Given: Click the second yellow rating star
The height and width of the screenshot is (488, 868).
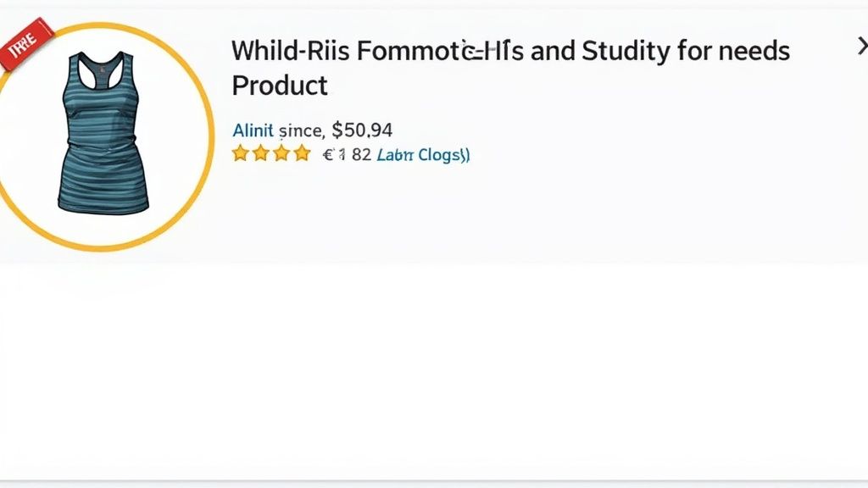Looking at the screenshot, I should [x=261, y=154].
